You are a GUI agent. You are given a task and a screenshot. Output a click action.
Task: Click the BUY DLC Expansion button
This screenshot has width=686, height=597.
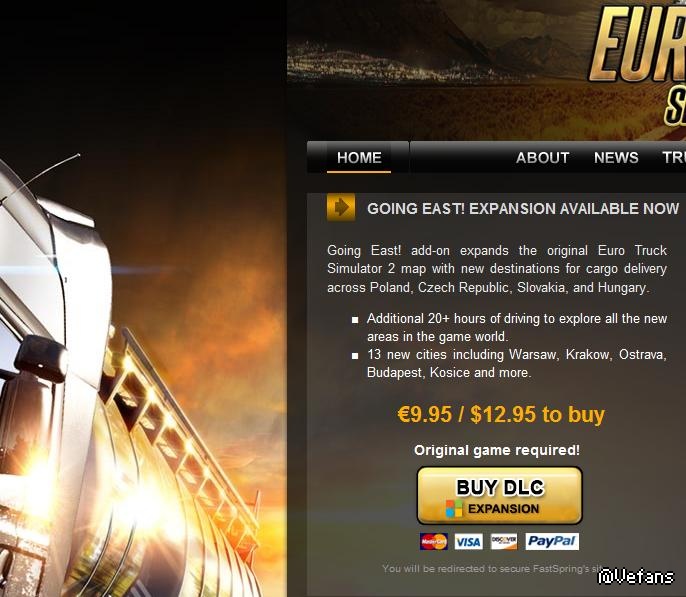click(500, 496)
